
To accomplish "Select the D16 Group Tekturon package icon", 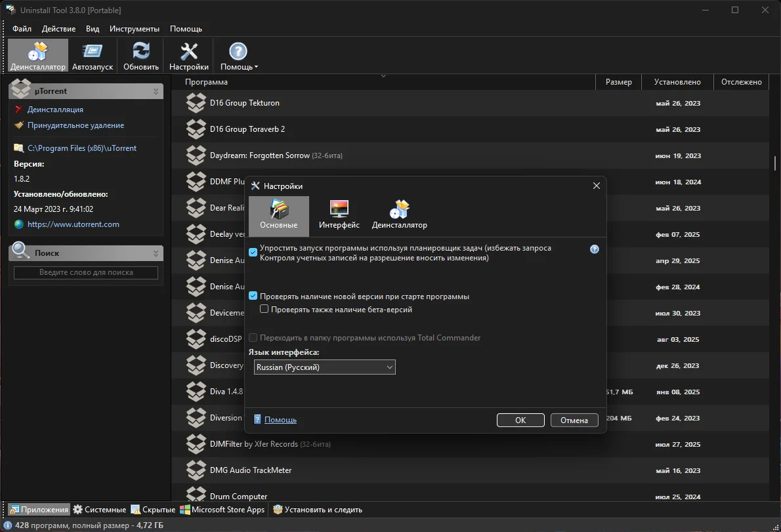I will (x=196, y=103).
